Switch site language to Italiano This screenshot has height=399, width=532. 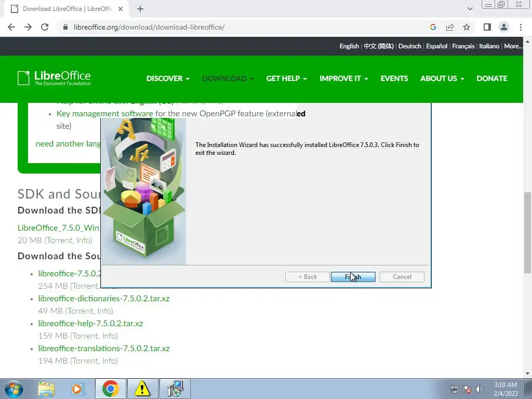[489, 46]
